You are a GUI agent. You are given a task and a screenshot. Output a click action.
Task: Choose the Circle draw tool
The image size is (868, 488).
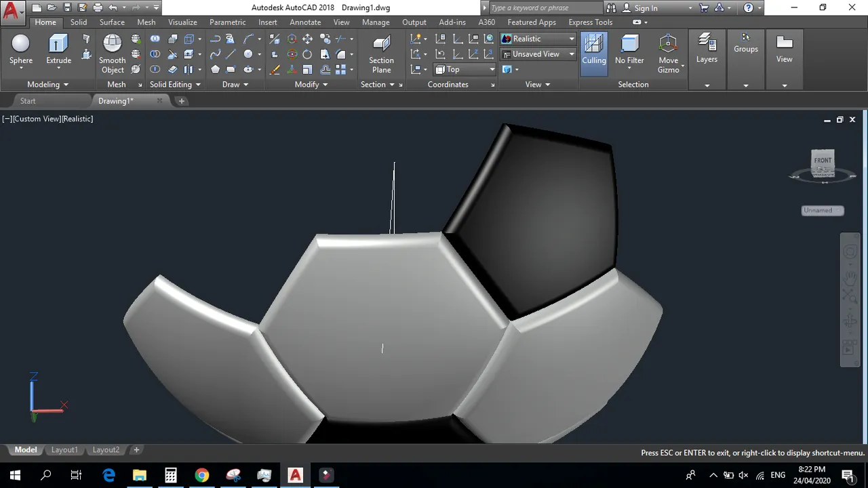tap(248, 54)
